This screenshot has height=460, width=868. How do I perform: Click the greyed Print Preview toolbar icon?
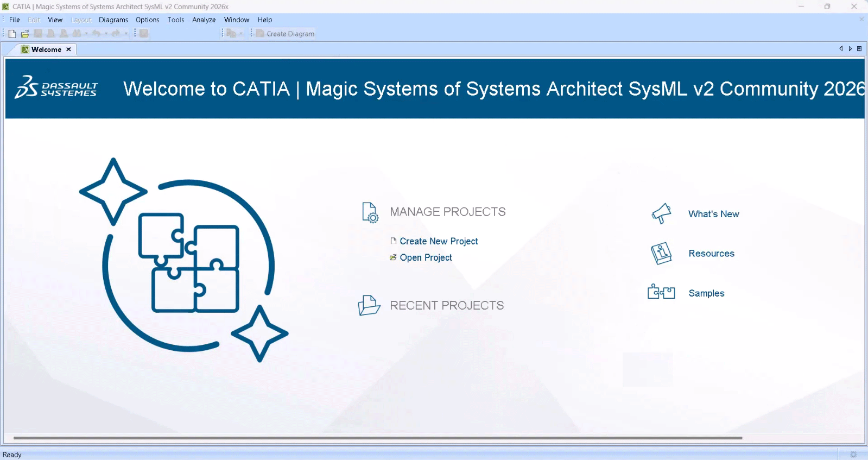click(x=64, y=34)
